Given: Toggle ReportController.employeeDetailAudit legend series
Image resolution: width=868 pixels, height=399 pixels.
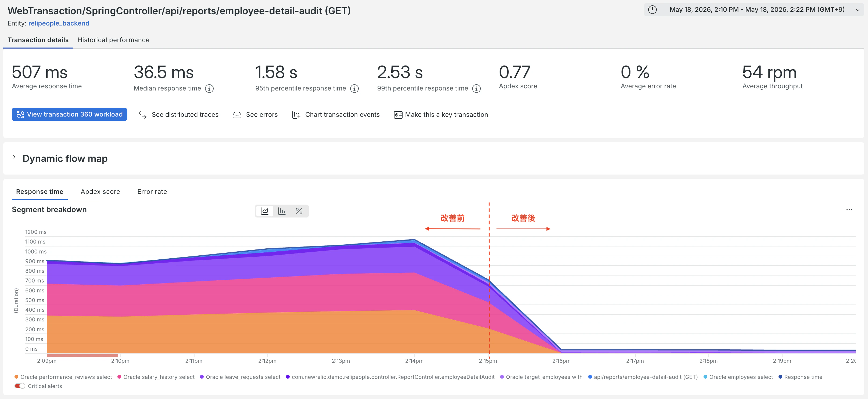Looking at the screenshot, I should [390, 377].
